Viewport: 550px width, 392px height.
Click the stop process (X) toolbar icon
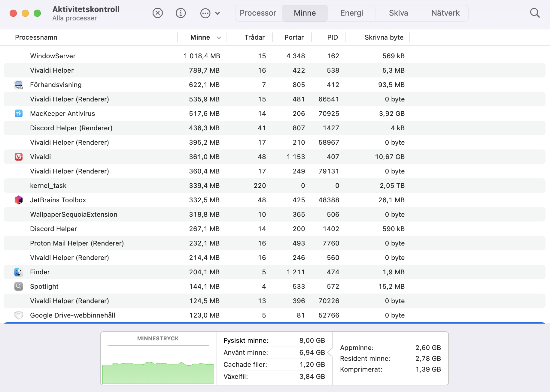158,13
